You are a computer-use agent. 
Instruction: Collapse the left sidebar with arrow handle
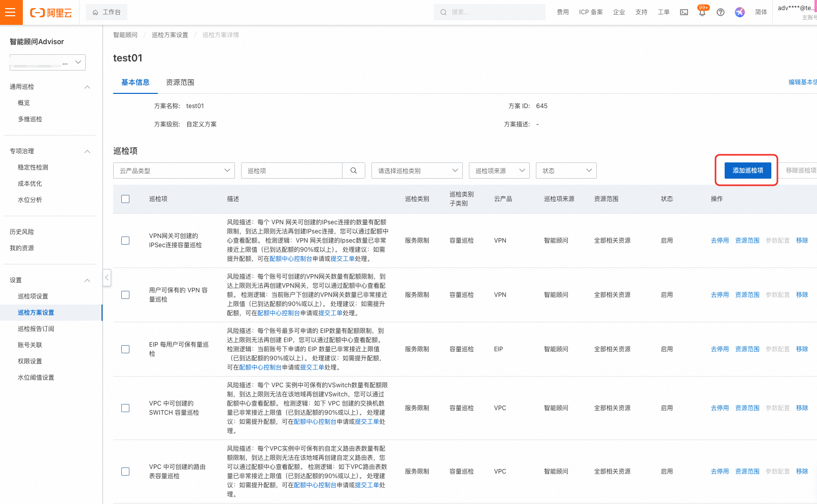[x=107, y=278]
